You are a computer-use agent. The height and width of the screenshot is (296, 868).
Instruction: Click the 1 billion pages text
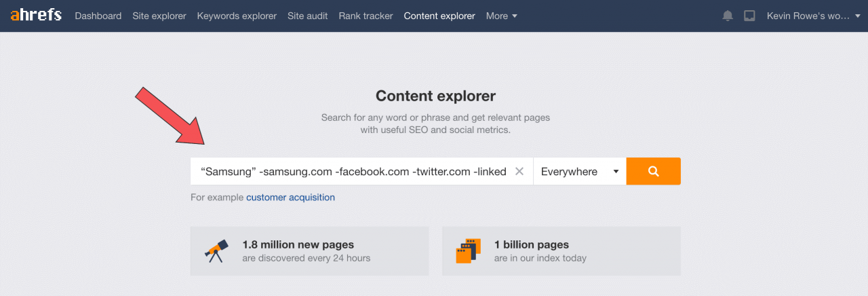[531, 244]
